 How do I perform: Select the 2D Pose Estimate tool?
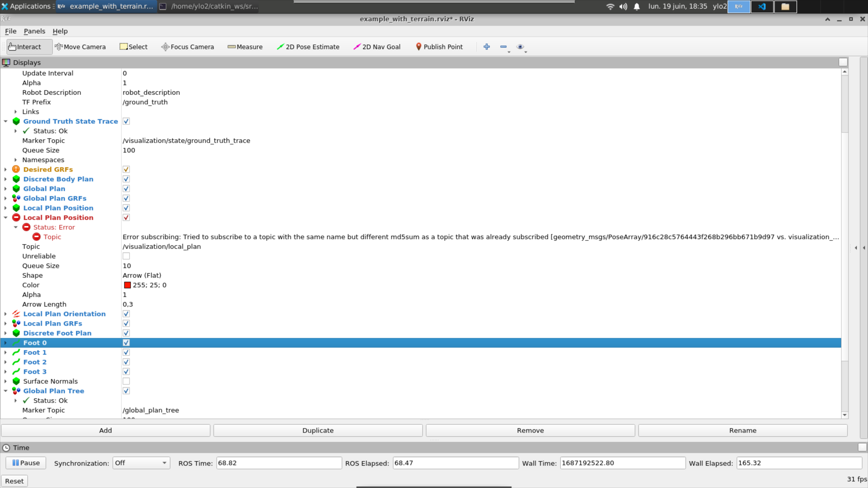(308, 47)
